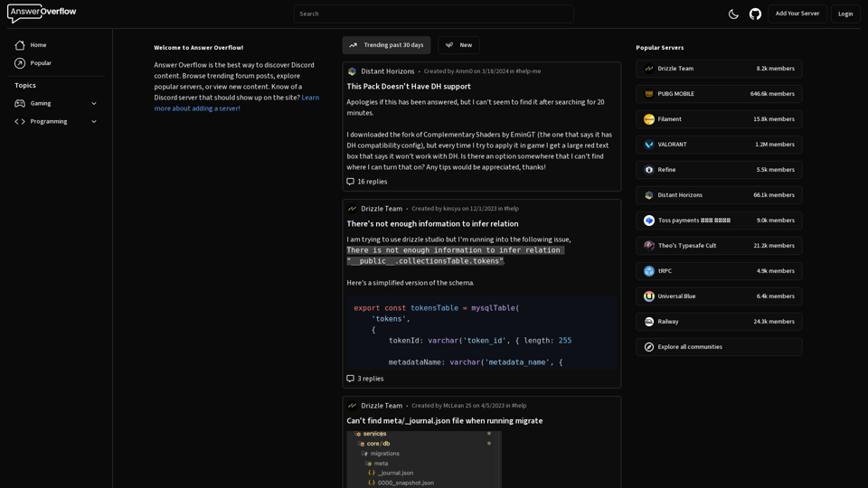Open Refine server
This screenshot has width=868, height=488.
(x=719, y=170)
